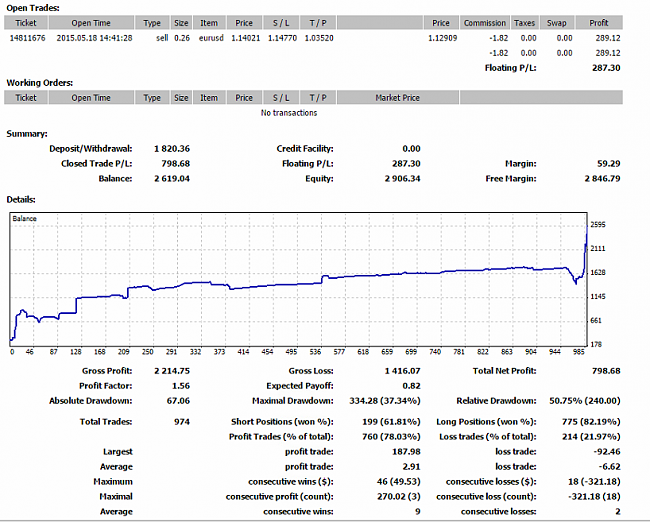
Task: Click the Ticket header in Open Trades
Action: click(26, 23)
